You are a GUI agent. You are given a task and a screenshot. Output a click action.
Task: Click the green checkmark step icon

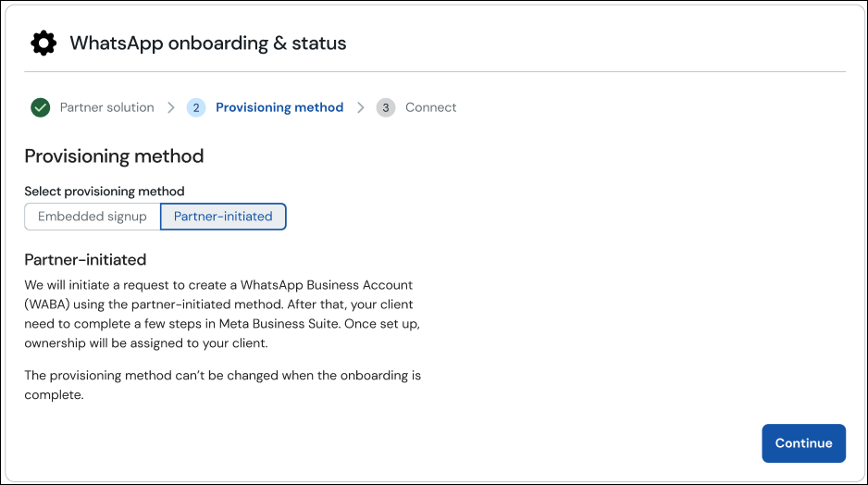[x=40, y=107]
